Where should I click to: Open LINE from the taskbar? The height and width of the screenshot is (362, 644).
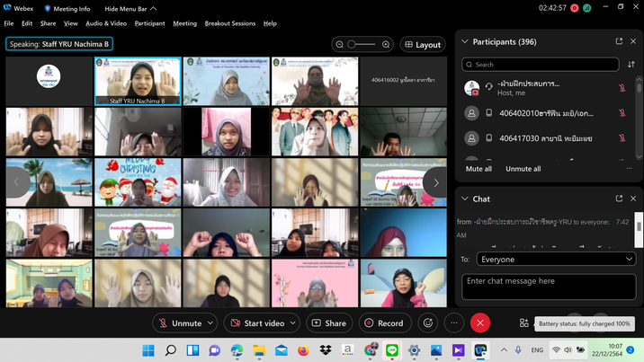pyautogui.click(x=392, y=350)
